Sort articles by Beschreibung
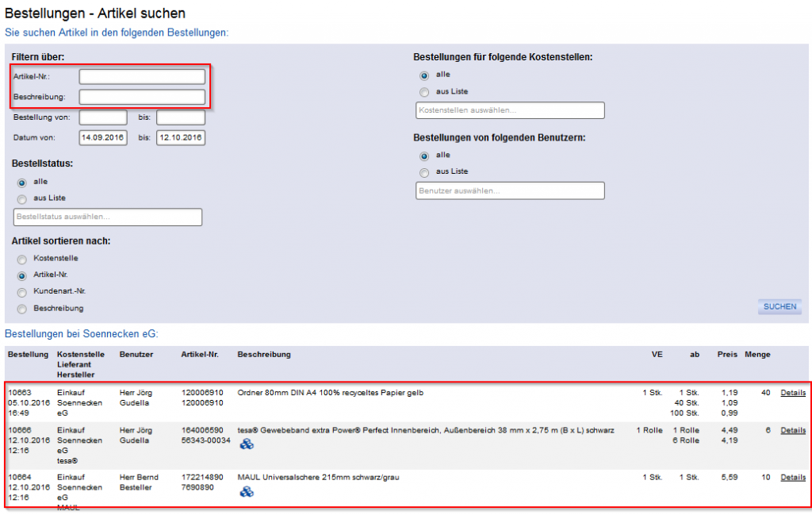The width and height of the screenshot is (812, 515). pos(21,309)
